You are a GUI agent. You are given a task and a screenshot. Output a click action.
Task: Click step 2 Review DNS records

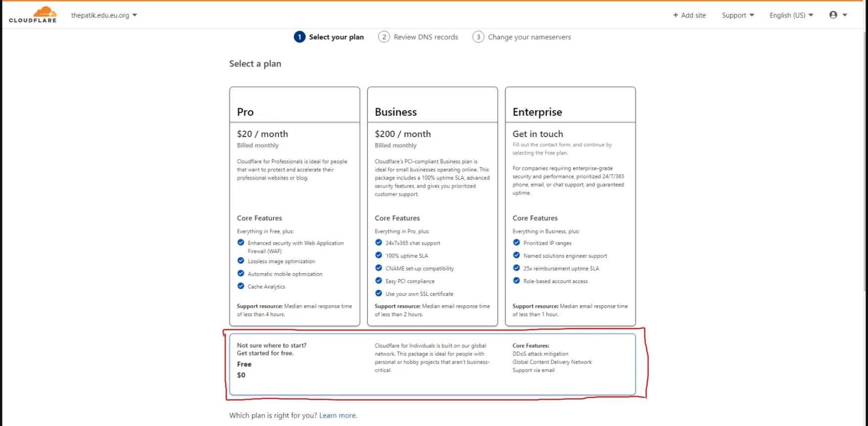click(x=418, y=37)
